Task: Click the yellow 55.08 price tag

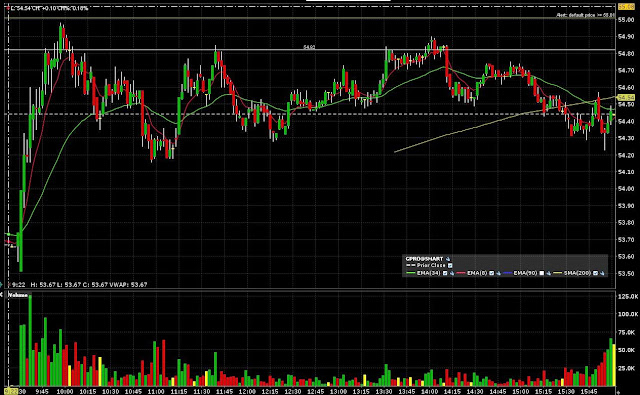Action: [x=626, y=7]
